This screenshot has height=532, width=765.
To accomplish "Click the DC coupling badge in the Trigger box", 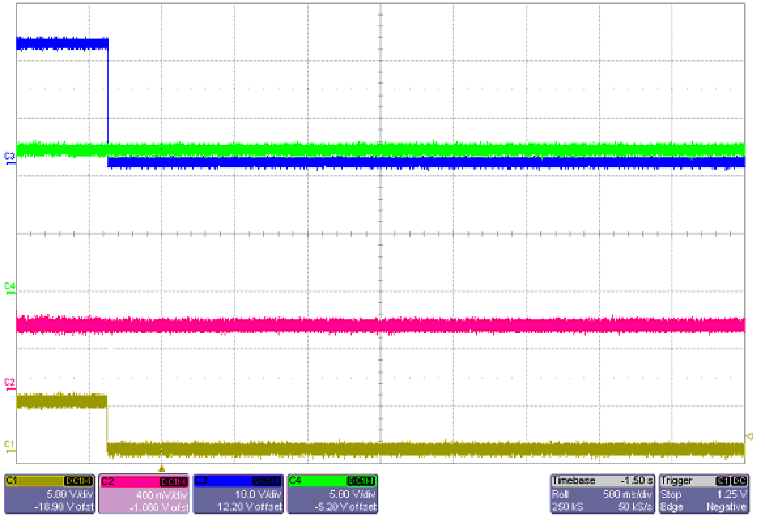I will point(739,481).
